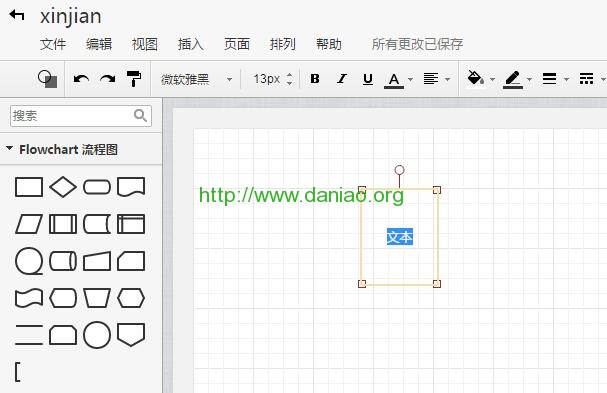Open the 插入 menu

point(190,44)
